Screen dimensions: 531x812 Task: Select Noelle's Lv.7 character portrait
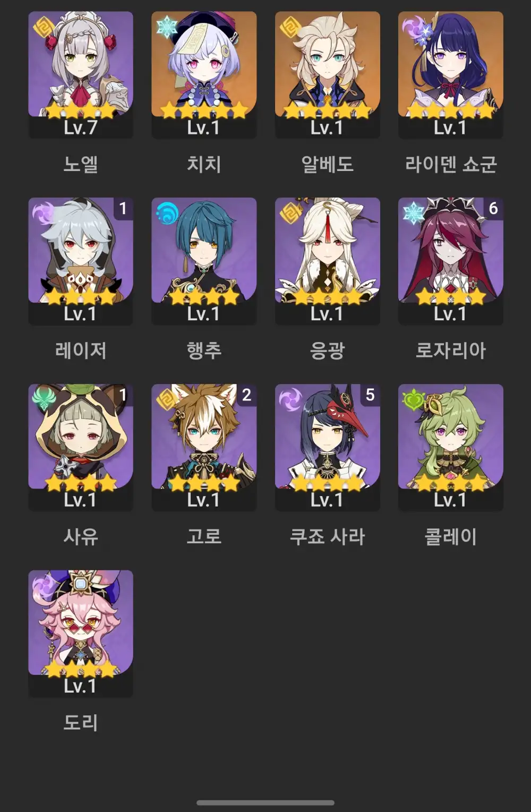coord(81,74)
